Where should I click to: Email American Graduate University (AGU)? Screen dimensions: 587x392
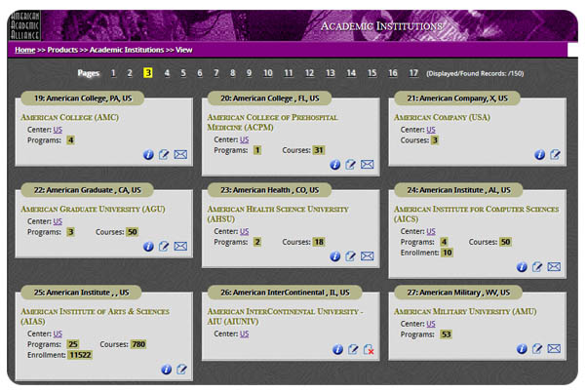tap(180, 246)
